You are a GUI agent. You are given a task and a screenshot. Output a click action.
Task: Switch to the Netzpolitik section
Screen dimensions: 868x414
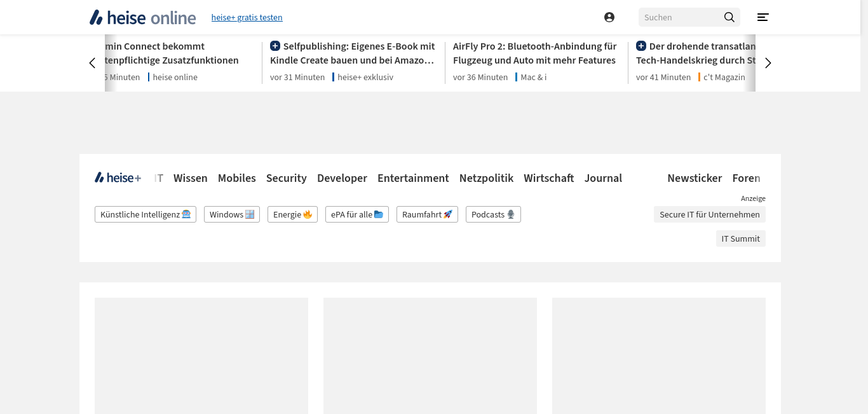pos(486,178)
